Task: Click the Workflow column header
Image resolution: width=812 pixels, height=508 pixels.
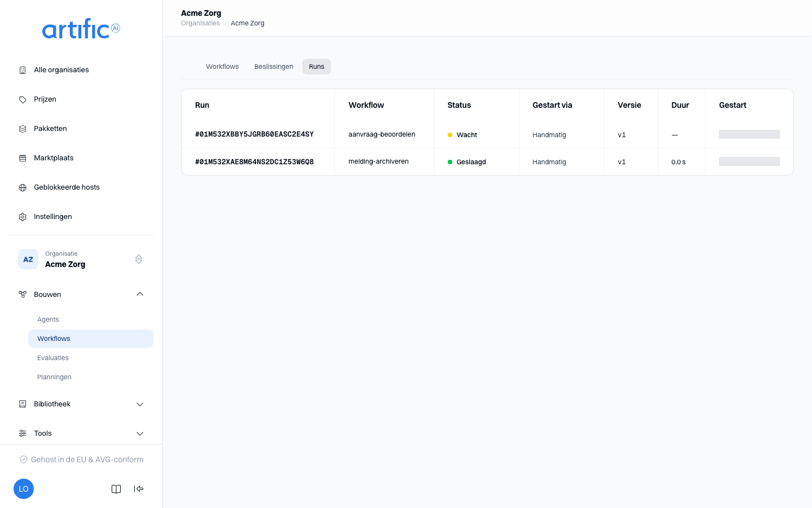Action: [x=366, y=105]
